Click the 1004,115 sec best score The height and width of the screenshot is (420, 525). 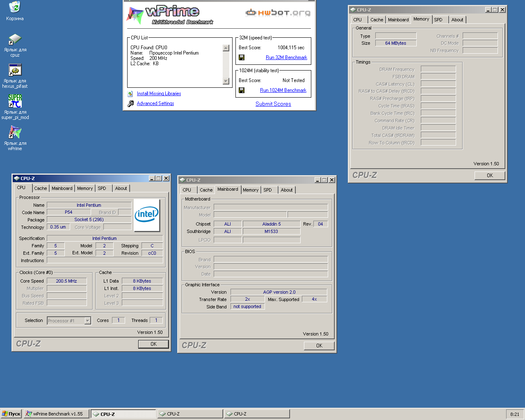click(291, 48)
